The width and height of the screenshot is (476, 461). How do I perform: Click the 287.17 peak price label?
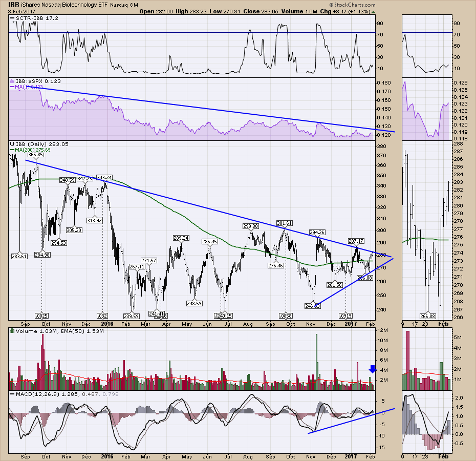(x=356, y=241)
